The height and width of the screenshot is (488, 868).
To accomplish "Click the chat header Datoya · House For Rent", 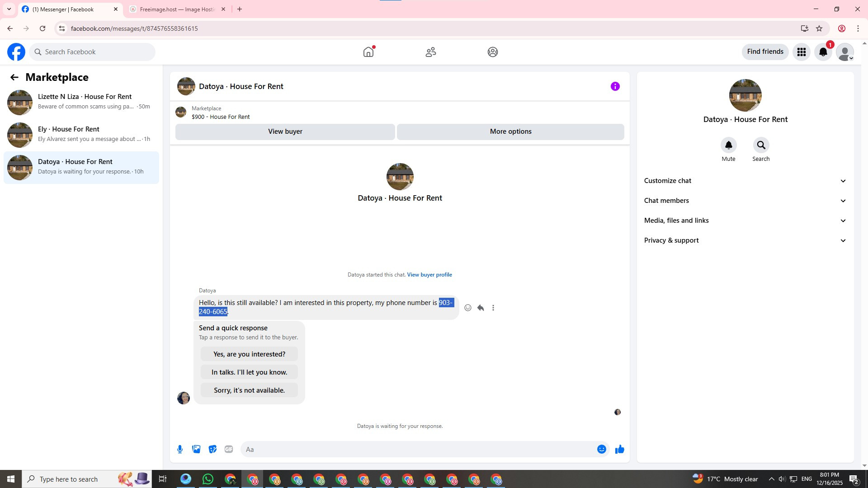I will point(241,86).
